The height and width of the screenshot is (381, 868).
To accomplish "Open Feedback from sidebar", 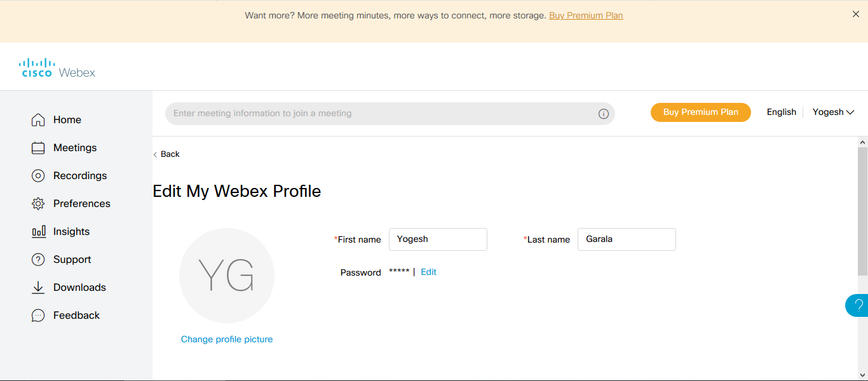I will 76,316.
